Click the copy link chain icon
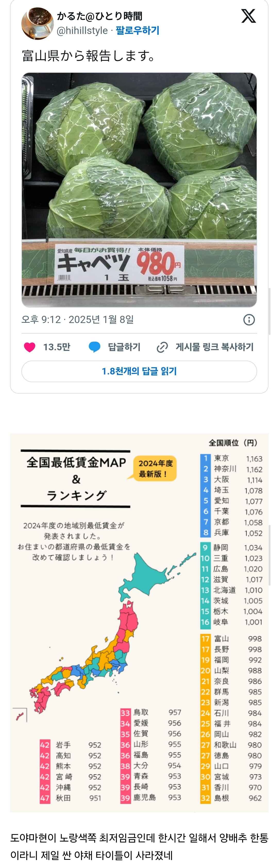Screen dimensions: 278x868 point(162,347)
